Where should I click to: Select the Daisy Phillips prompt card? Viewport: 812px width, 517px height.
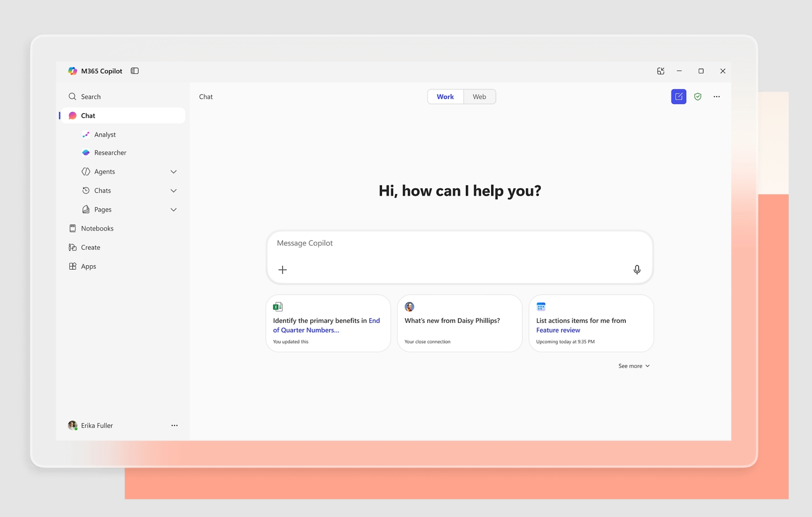(x=459, y=323)
